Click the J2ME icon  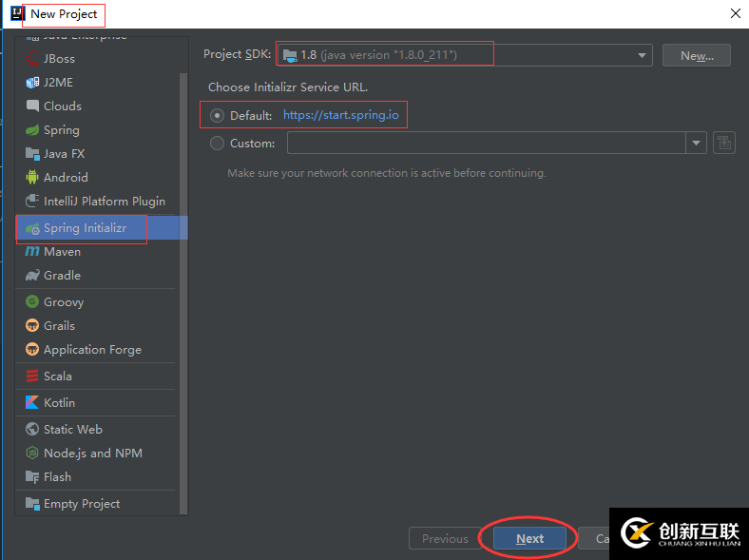32,82
